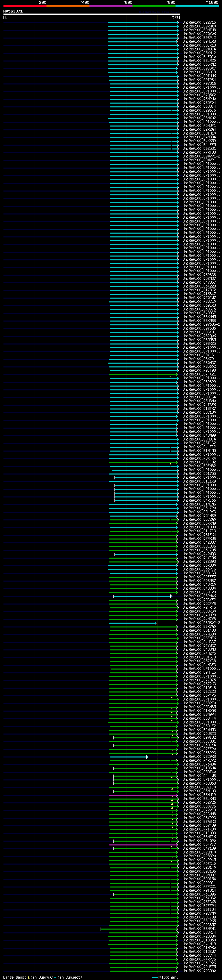Click the short cyan bar for UniRef100_A8PH46
222x980 pixels.
[x=143, y=596]
